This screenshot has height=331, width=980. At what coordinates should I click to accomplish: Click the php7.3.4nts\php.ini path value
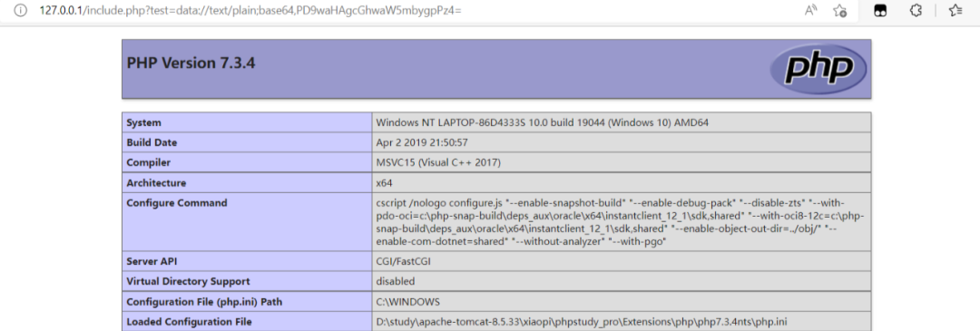click(x=582, y=322)
